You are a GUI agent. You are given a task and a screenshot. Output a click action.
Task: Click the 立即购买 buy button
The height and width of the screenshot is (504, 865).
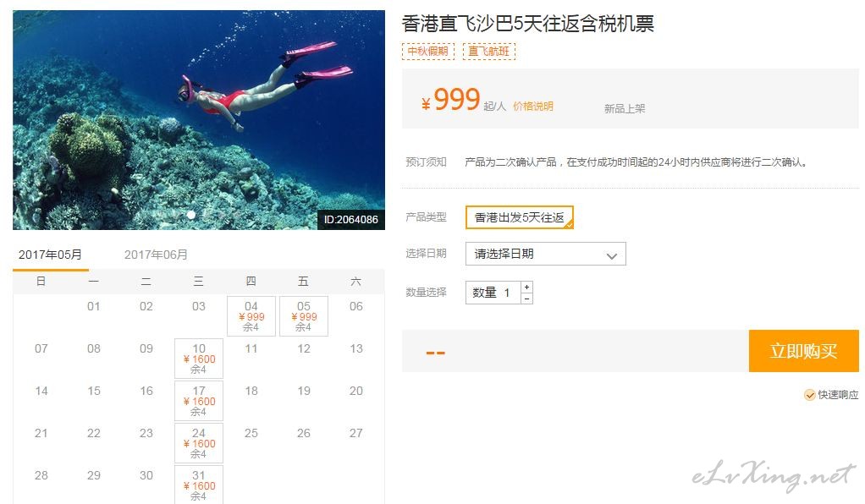(x=804, y=351)
